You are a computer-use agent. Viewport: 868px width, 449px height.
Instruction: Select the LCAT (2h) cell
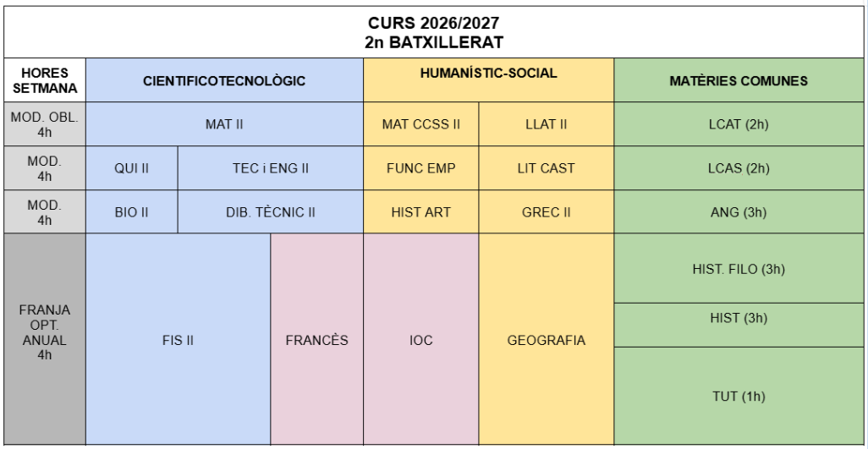pos(738,124)
